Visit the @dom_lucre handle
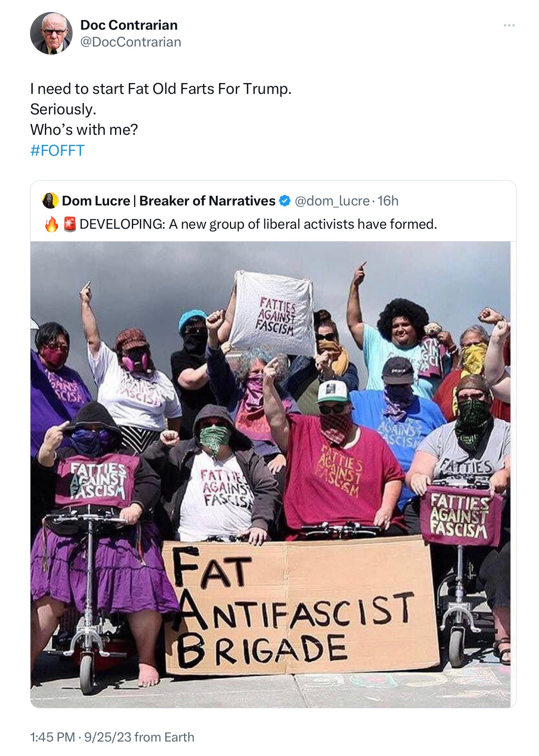539x756 pixels. (x=332, y=201)
